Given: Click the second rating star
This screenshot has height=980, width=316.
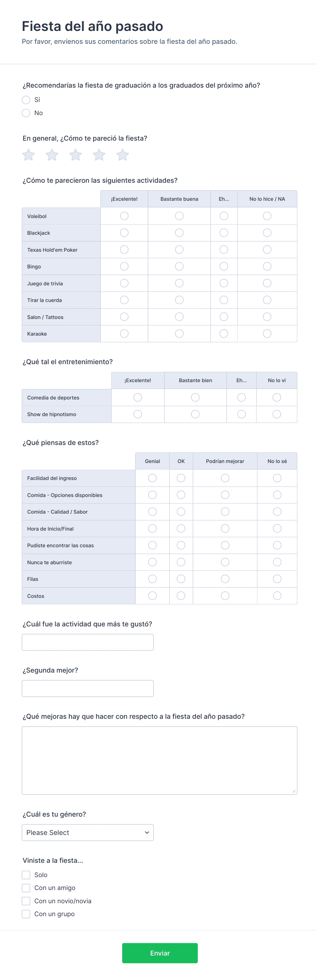Looking at the screenshot, I should coord(52,155).
